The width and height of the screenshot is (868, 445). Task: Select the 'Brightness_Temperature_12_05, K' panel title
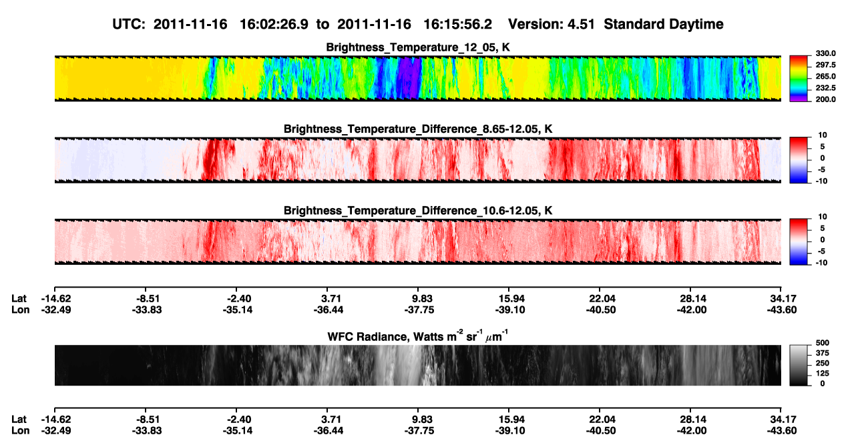(x=418, y=47)
